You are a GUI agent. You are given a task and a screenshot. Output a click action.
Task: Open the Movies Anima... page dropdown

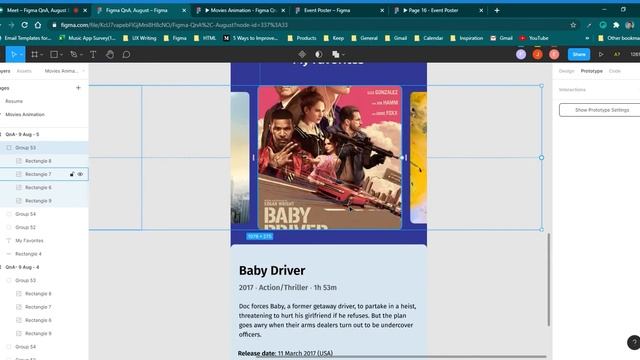click(64, 71)
